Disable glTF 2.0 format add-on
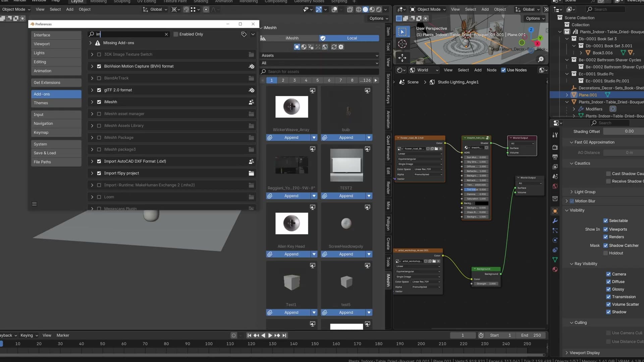Screen dimensions: 644x362 coord(99,90)
